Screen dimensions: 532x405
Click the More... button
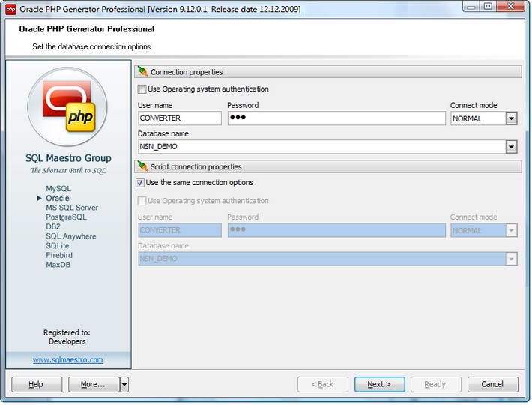(94, 384)
